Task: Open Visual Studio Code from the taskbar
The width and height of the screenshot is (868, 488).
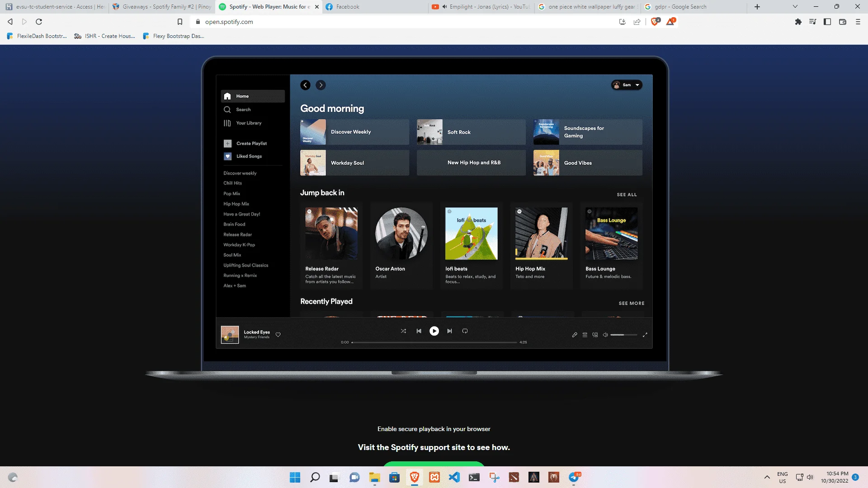Action: click(x=454, y=477)
